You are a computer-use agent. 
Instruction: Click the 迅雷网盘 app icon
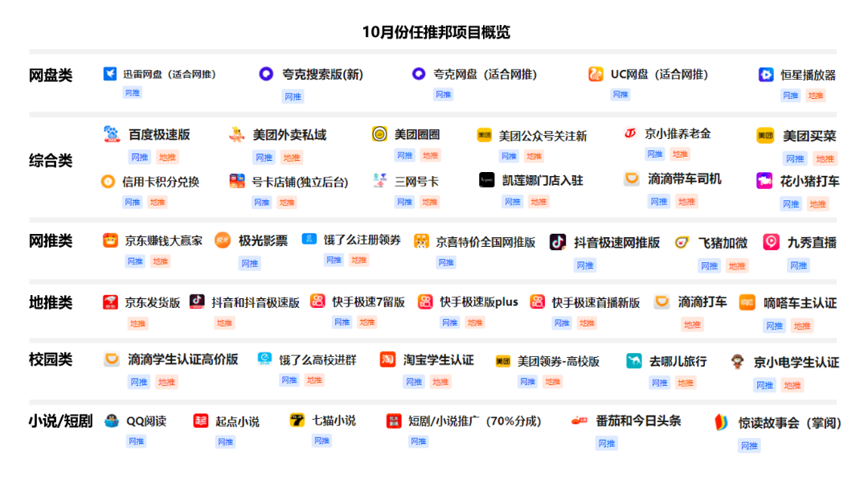point(109,74)
